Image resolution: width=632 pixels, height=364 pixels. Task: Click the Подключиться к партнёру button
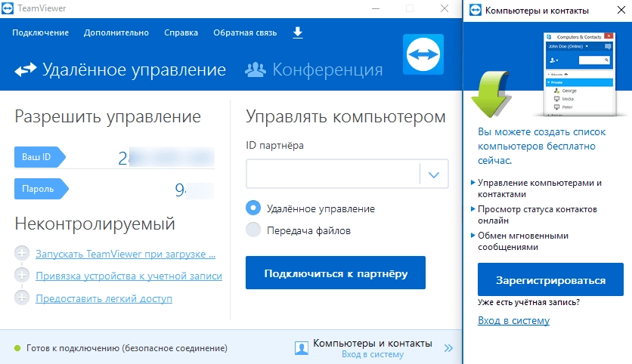[336, 273]
